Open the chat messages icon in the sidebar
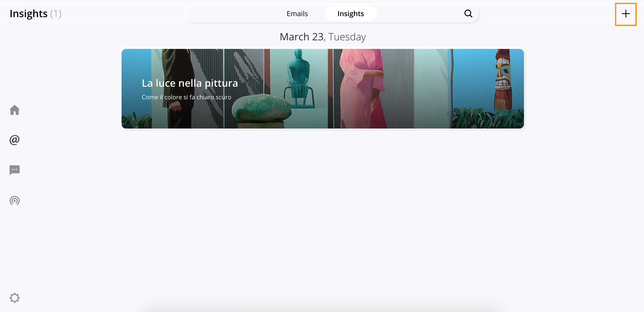Image resolution: width=644 pixels, height=312 pixels. click(15, 170)
